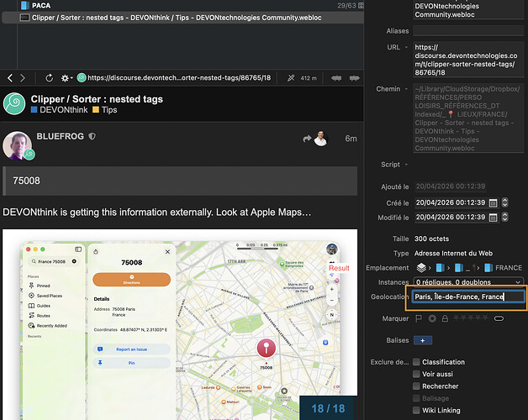Open the Tips category link
Screen dimensions: 528x420
105,110
